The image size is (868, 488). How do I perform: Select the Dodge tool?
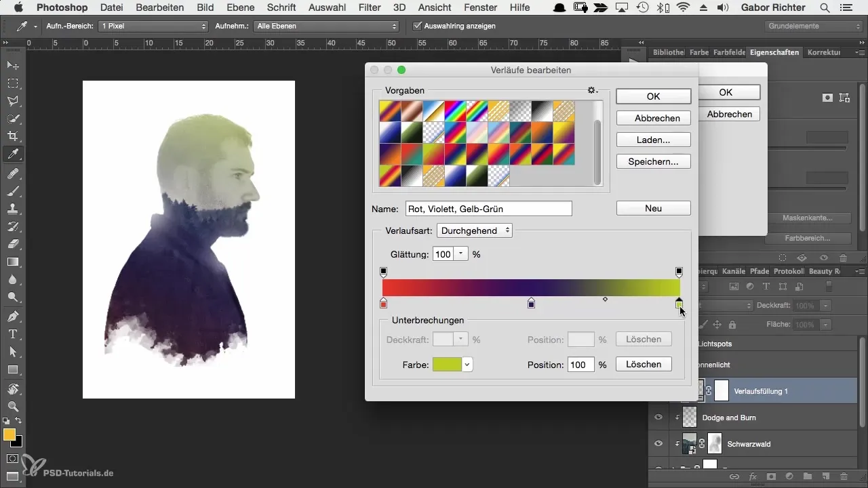[13, 297]
